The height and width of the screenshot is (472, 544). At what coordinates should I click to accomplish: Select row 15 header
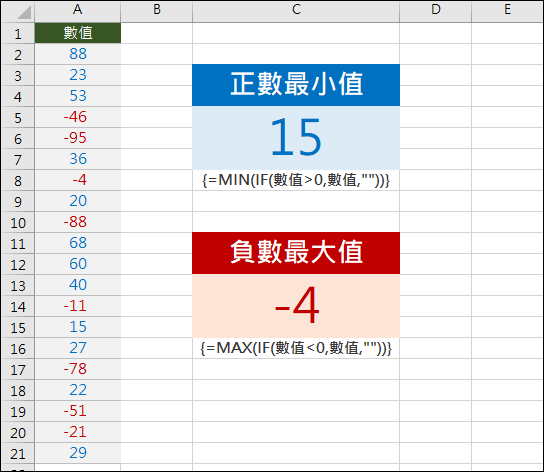point(18,328)
